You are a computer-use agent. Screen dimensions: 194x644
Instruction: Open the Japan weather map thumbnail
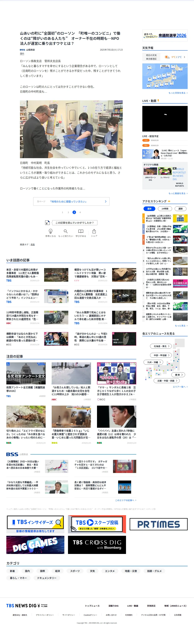(x=165, y=76)
